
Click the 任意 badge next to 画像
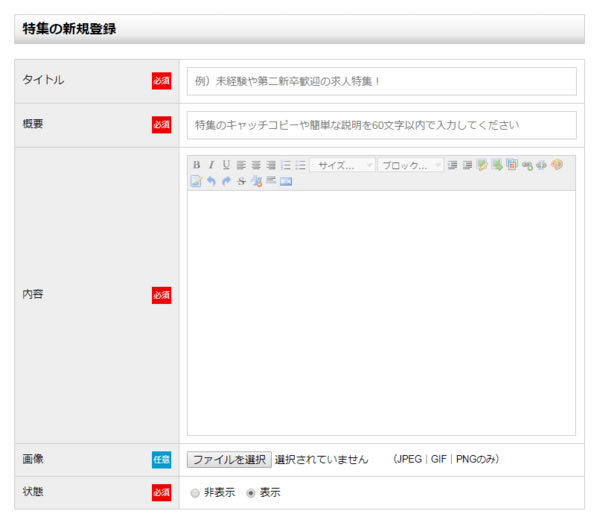click(161, 459)
